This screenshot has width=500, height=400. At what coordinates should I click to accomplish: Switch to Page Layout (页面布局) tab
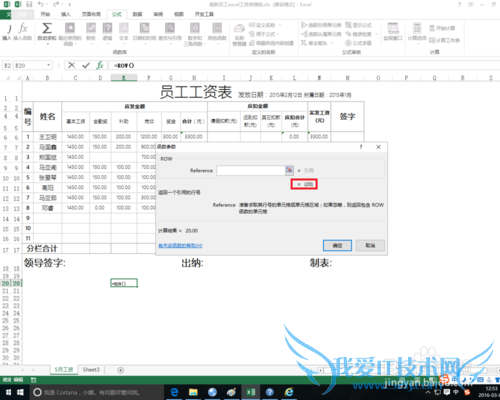pyautogui.click(x=91, y=14)
